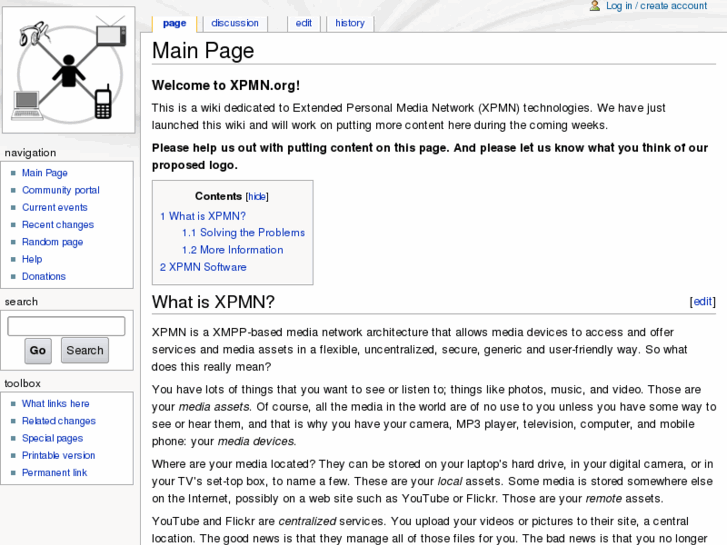Jump to 1.1 Solving the Problems

pyautogui.click(x=243, y=232)
